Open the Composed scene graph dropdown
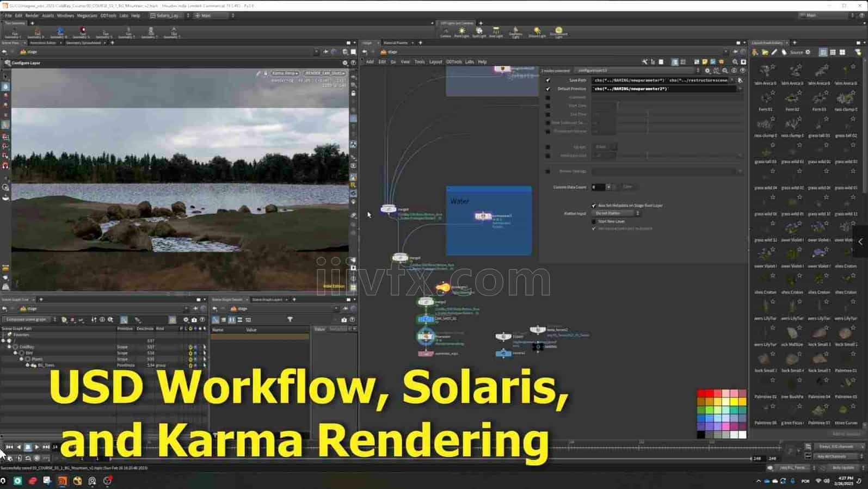868x489 pixels. 29,320
